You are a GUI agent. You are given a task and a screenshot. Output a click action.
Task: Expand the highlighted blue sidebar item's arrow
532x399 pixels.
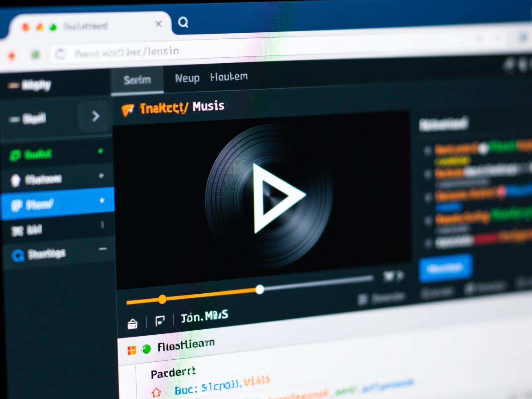pos(102,200)
